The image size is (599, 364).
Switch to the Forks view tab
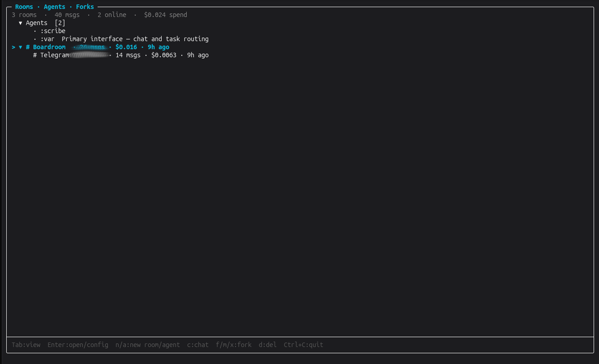tap(85, 7)
